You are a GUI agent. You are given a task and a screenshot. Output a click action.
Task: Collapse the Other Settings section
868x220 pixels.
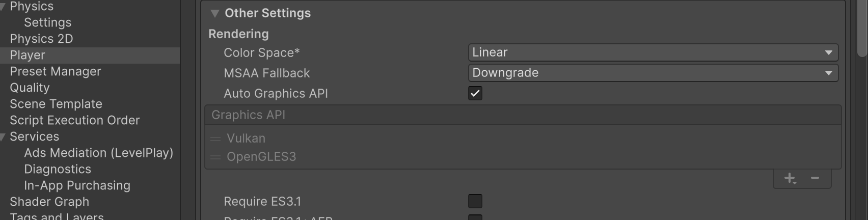(x=215, y=13)
